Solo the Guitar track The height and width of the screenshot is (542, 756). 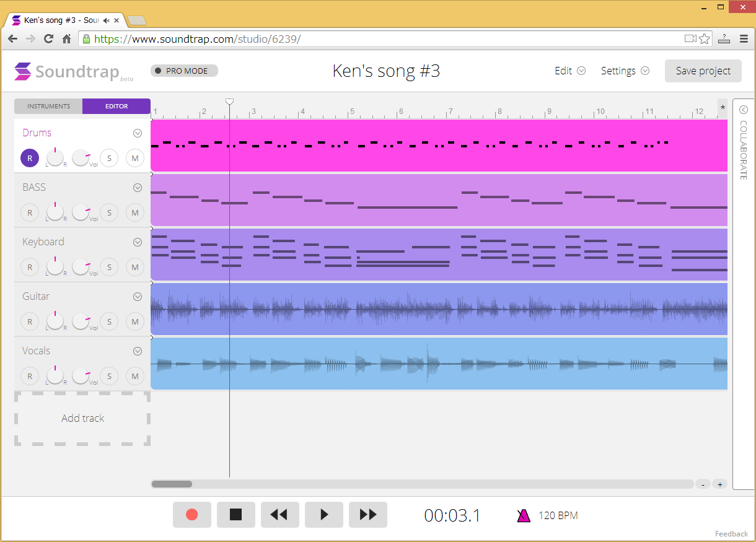(109, 321)
